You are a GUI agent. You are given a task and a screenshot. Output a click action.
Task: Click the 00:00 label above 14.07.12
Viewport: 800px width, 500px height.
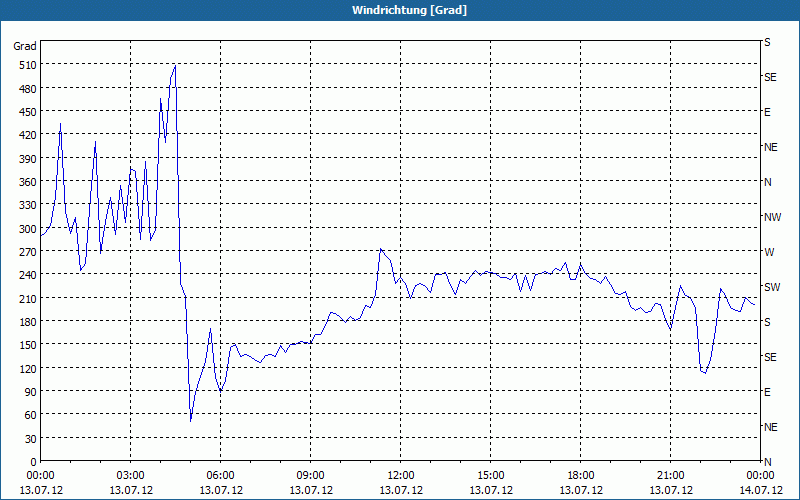(x=761, y=476)
